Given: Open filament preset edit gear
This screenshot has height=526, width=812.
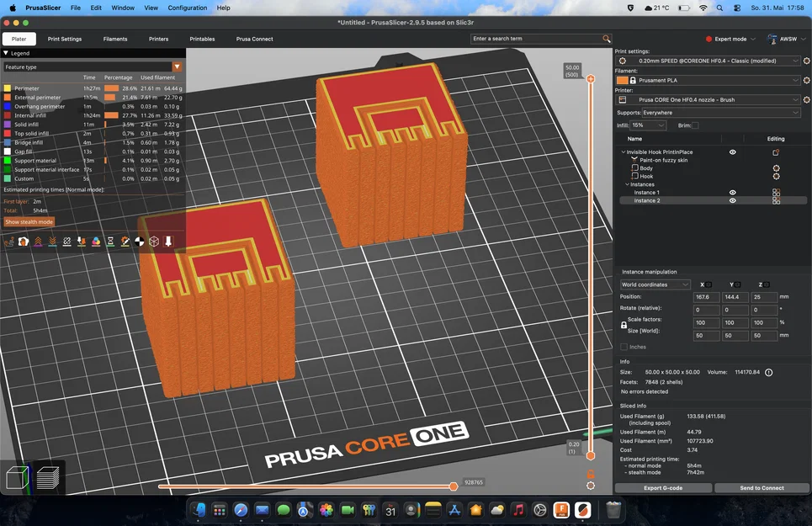Looking at the screenshot, I should coord(806,80).
